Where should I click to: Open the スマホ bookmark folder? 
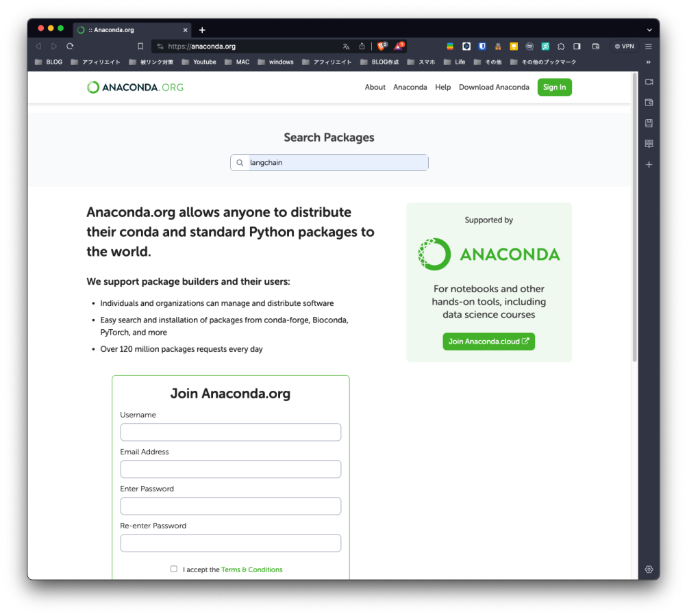tap(421, 62)
